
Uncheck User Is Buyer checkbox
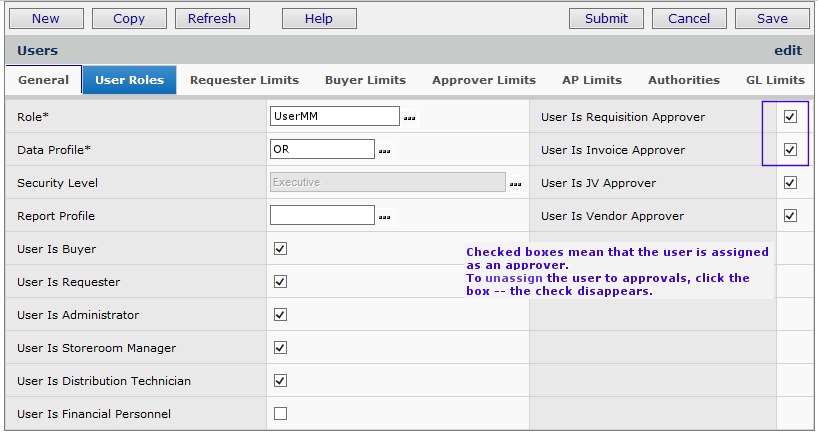280,249
